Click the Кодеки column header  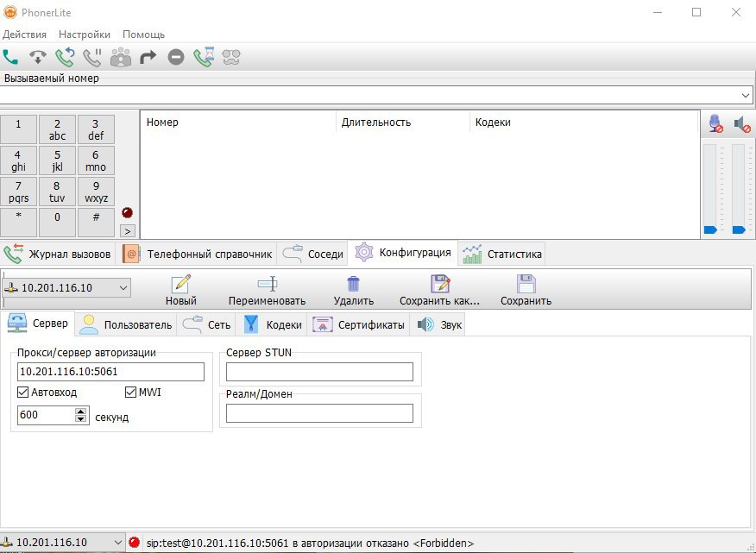583,122
